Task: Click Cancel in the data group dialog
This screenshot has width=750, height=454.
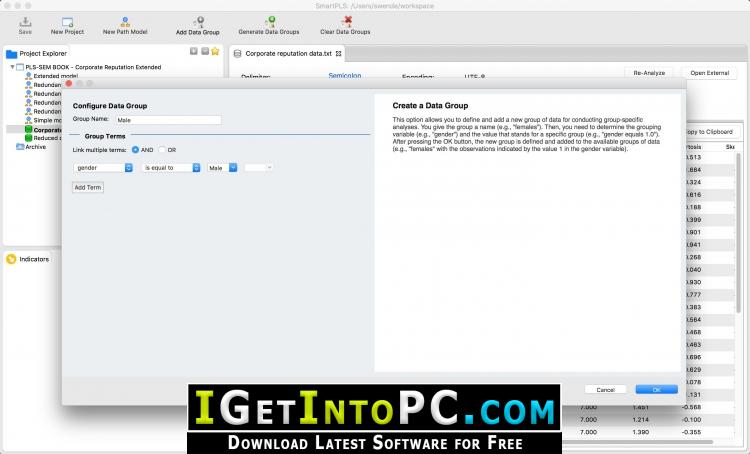Action: (x=605, y=389)
